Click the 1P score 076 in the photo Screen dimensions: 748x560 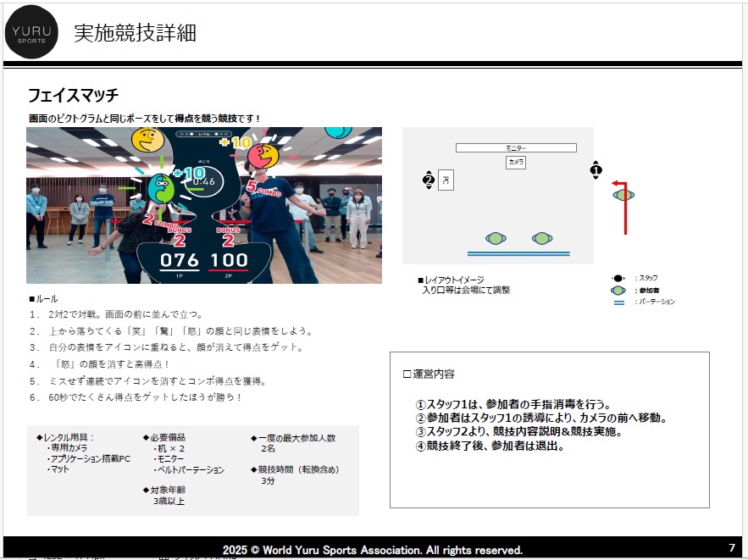pyautogui.click(x=180, y=260)
